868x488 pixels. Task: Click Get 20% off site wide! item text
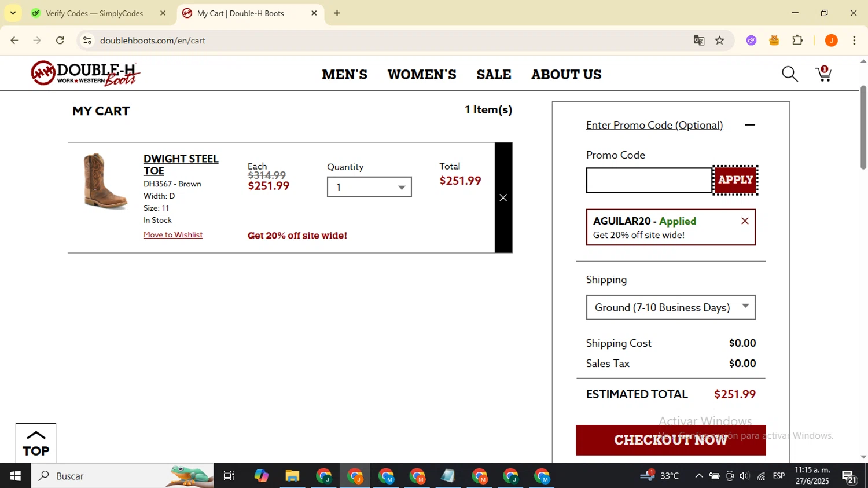(297, 236)
